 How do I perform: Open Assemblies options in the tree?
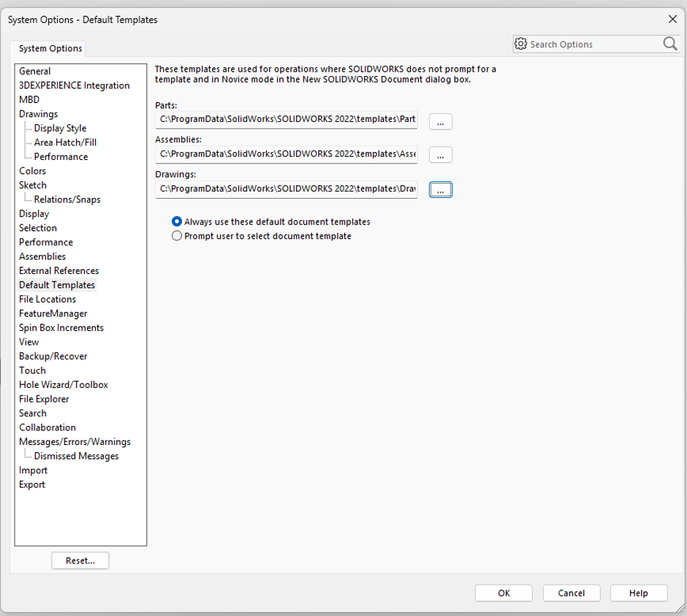42,256
